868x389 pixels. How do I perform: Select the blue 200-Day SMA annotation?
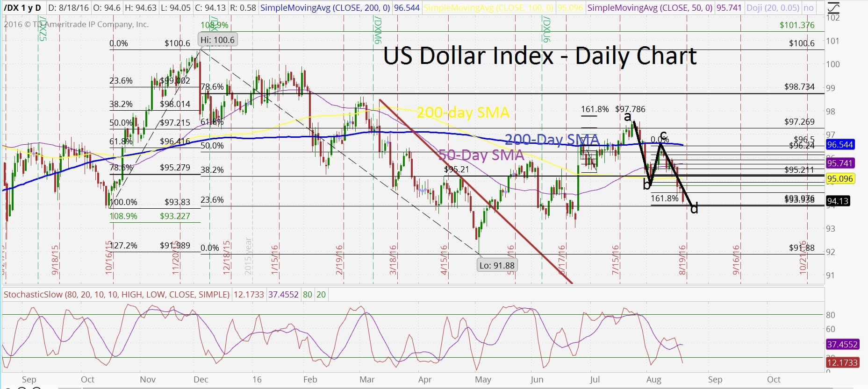(552, 139)
